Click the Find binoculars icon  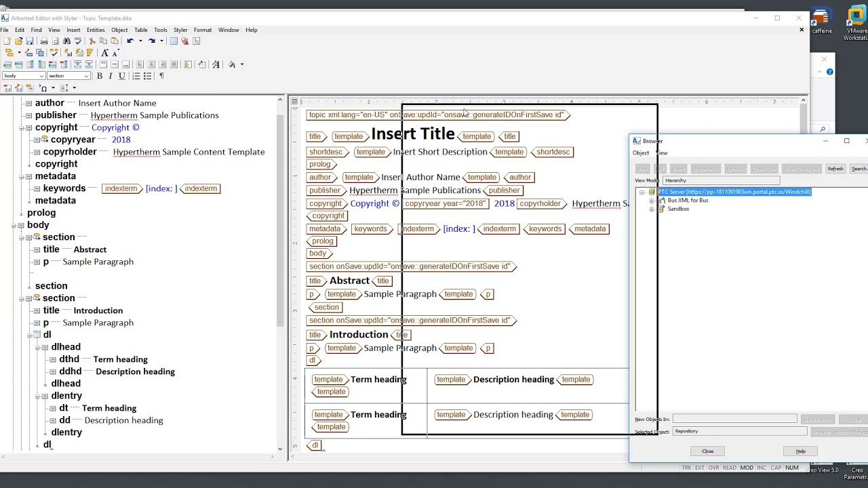point(66,41)
